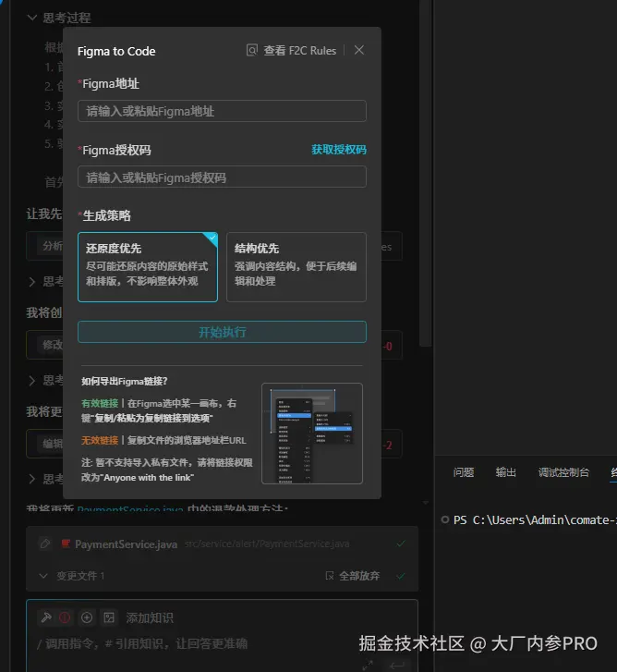
Task: Send the message with the return-arrow icon
Action: click(x=397, y=666)
